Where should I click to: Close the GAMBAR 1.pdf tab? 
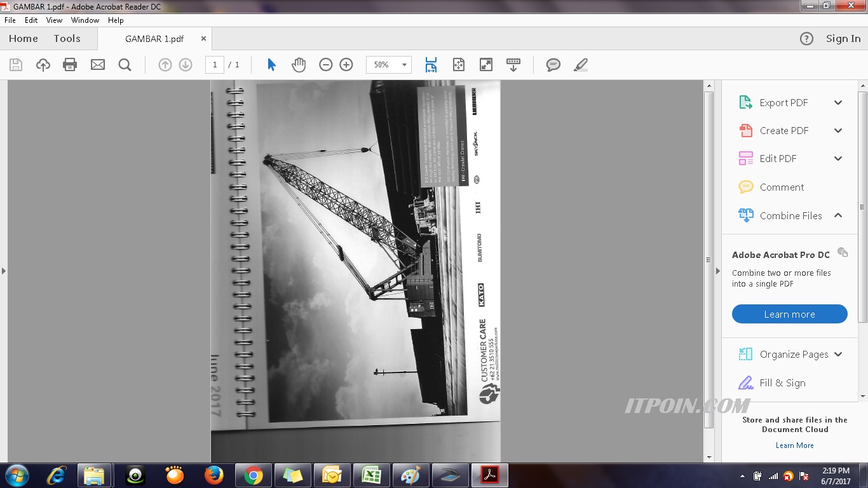[203, 38]
